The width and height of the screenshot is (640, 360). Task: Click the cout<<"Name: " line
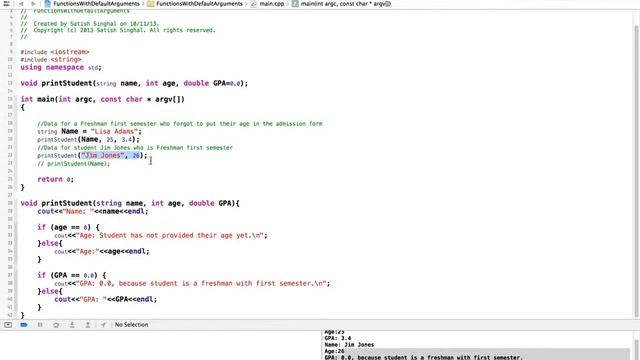(93, 211)
